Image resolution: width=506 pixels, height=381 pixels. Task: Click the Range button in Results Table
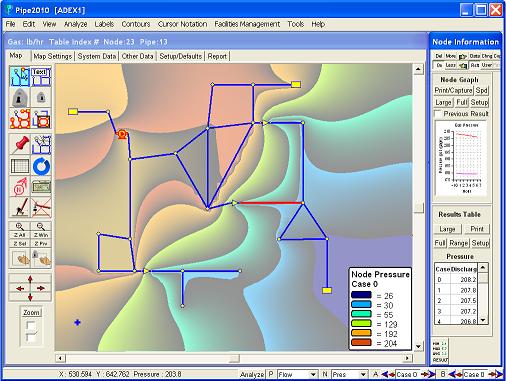[459, 243]
